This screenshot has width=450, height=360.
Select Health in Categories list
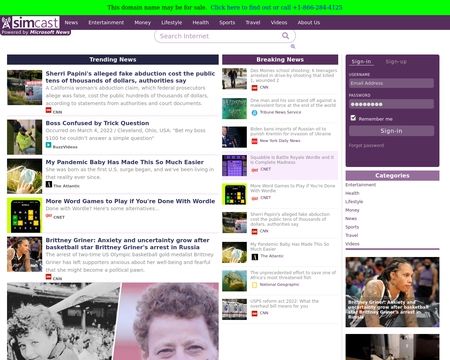pos(352,193)
